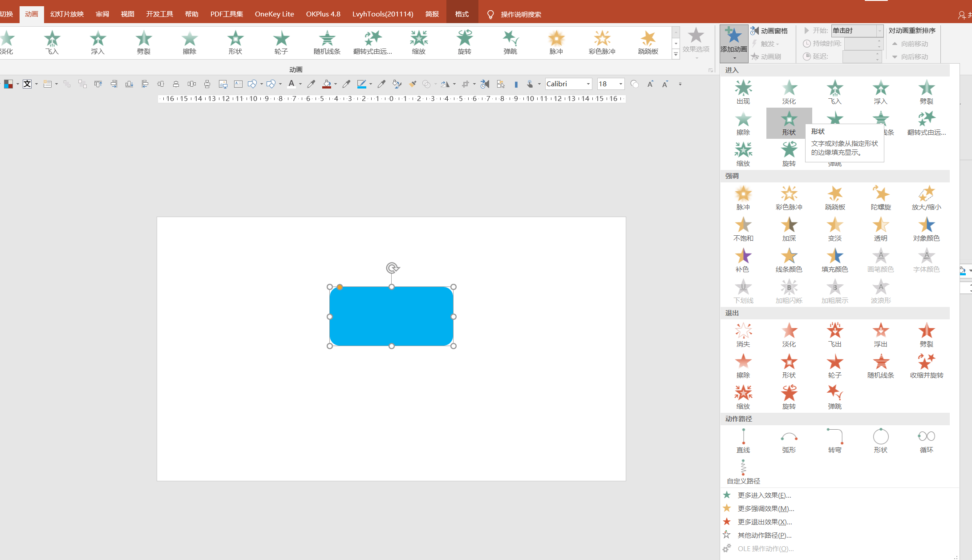Open the 审阅 ribbon tab
Image resolution: width=972 pixels, height=560 pixels.
pyautogui.click(x=102, y=14)
